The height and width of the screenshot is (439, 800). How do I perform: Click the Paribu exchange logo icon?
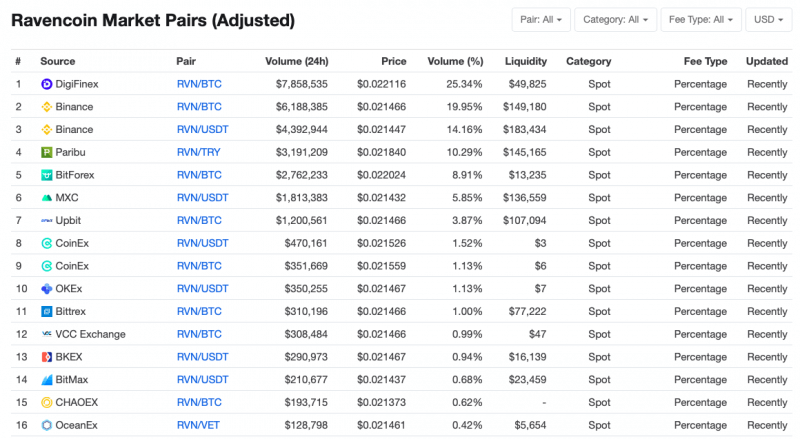click(x=47, y=152)
